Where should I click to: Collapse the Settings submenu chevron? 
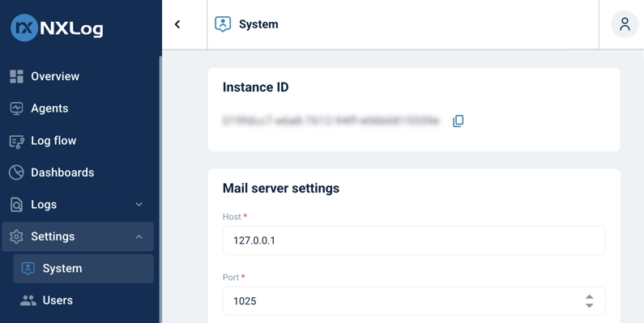(139, 236)
